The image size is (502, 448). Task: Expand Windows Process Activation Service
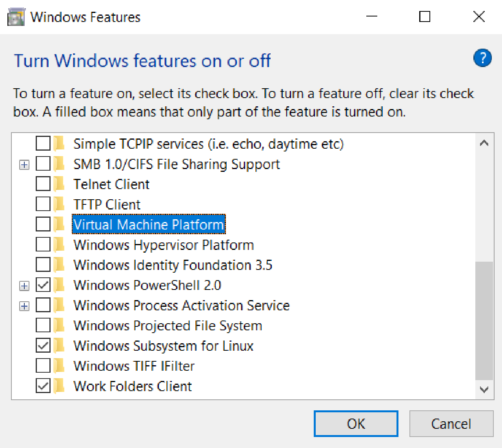24,305
